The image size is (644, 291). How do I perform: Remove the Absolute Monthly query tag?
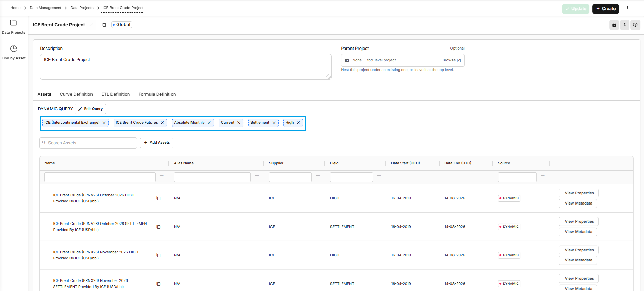[x=209, y=123]
